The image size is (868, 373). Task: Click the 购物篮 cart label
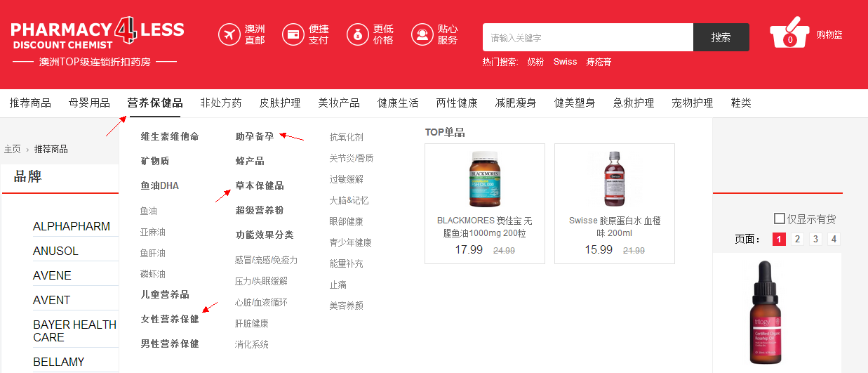829,34
